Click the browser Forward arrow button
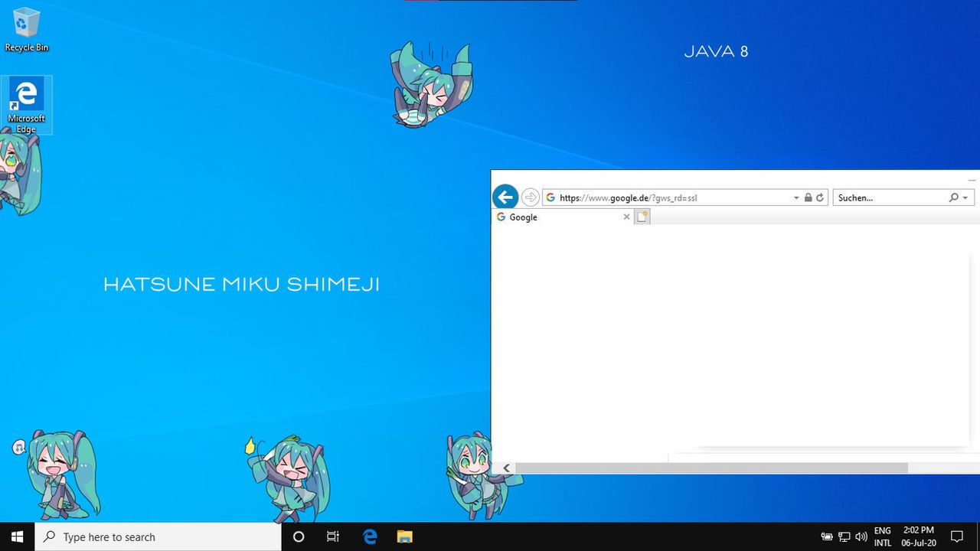Viewport: 980px width, 551px height. tap(530, 197)
